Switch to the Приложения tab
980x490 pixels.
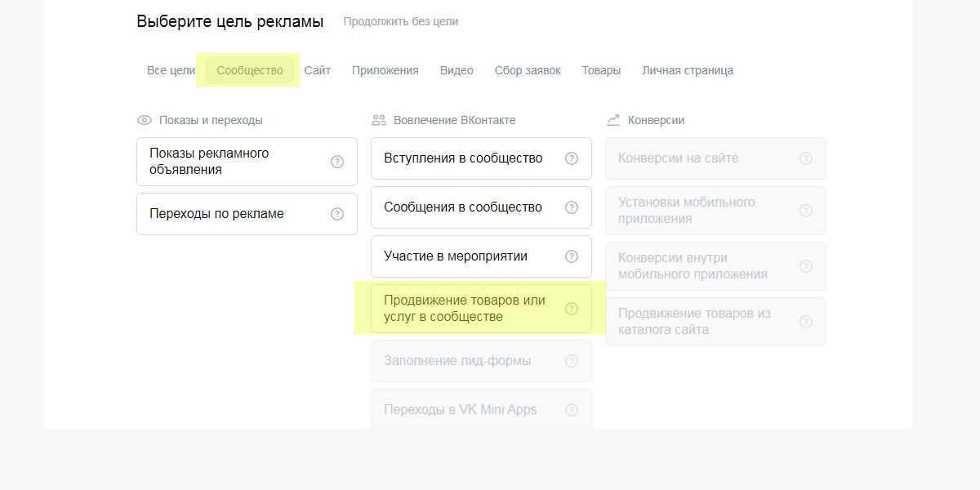coord(385,70)
